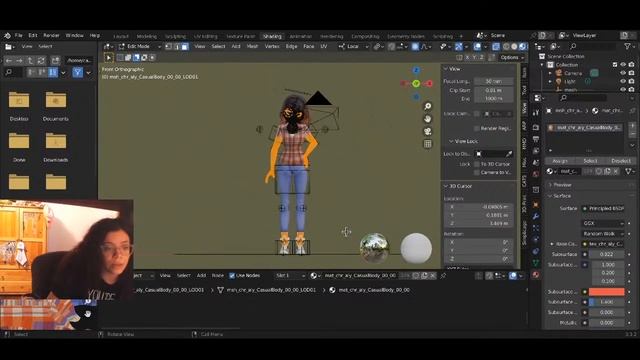Switch to Modeling workspace tab

[x=147, y=36]
